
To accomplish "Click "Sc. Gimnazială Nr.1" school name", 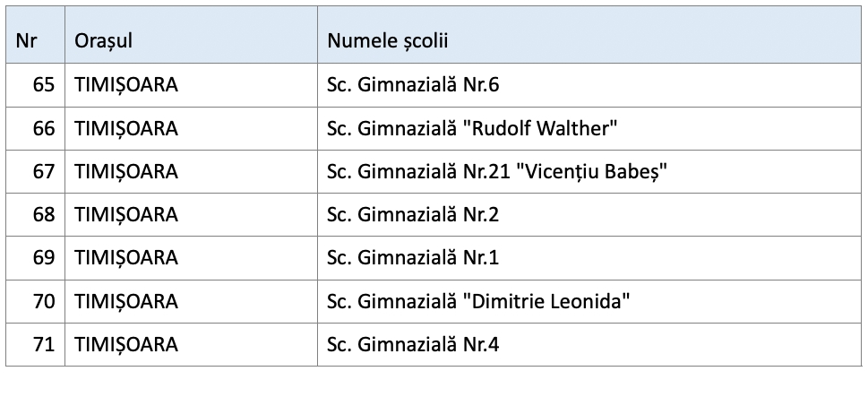I will pyautogui.click(x=413, y=258).
